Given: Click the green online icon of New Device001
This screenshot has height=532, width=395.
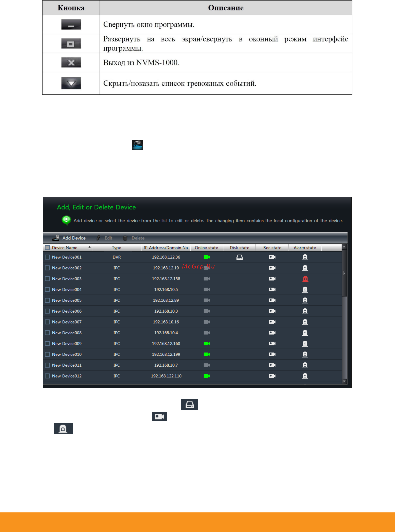Looking at the screenshot, I should click(x=207, y=257).
